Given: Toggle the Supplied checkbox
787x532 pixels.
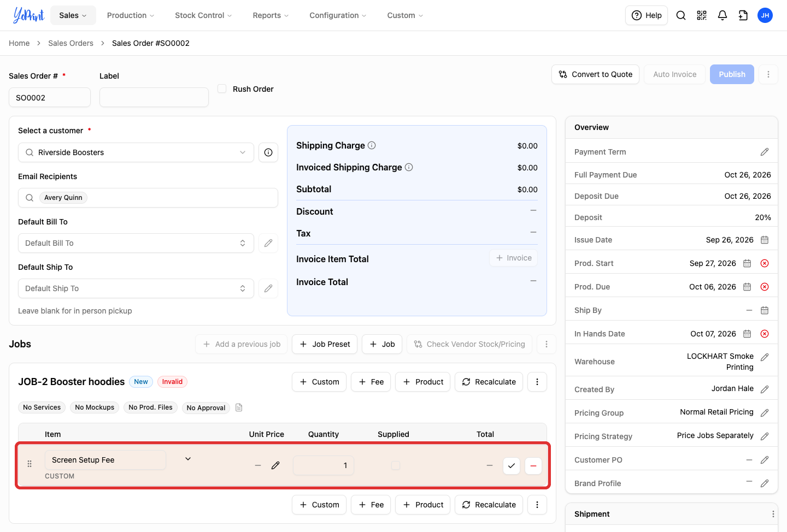Looking at the screenshot, I should (x=396, y=465).
